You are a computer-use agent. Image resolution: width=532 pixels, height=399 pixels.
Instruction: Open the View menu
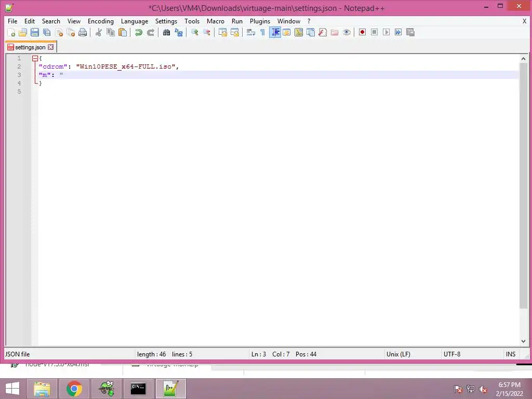pyautogui.click(x=74, y=21)
